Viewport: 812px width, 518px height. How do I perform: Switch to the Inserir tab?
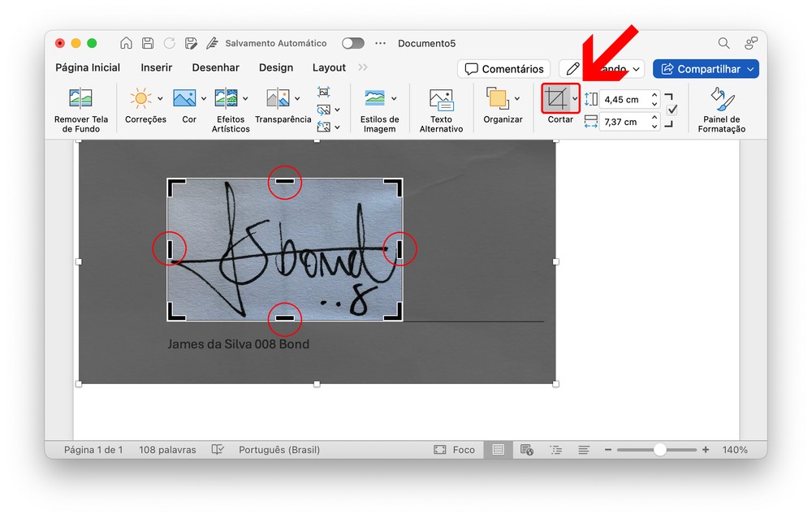[x=156, y=68]
